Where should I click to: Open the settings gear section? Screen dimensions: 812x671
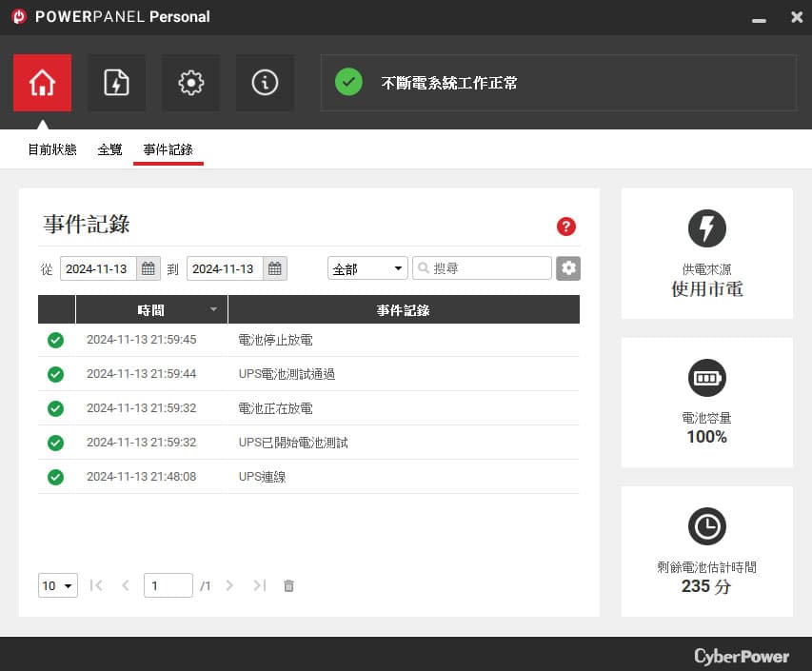[190, 83]
